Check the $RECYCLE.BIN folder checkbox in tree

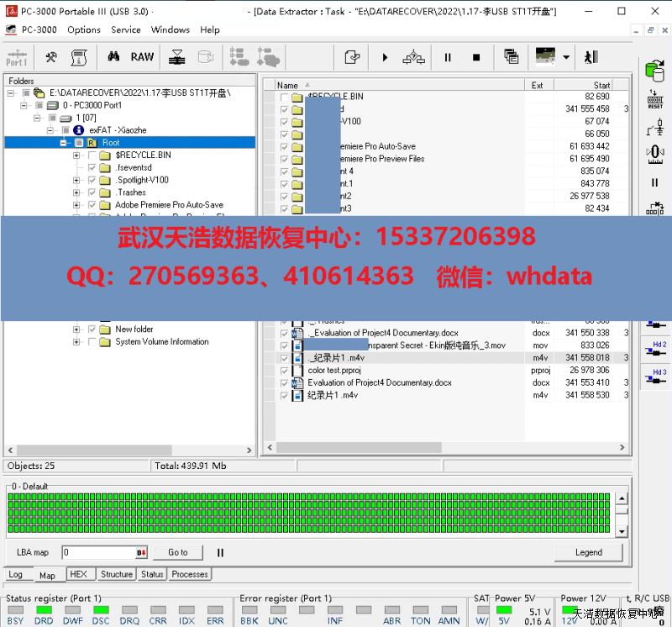coord(92,155)
